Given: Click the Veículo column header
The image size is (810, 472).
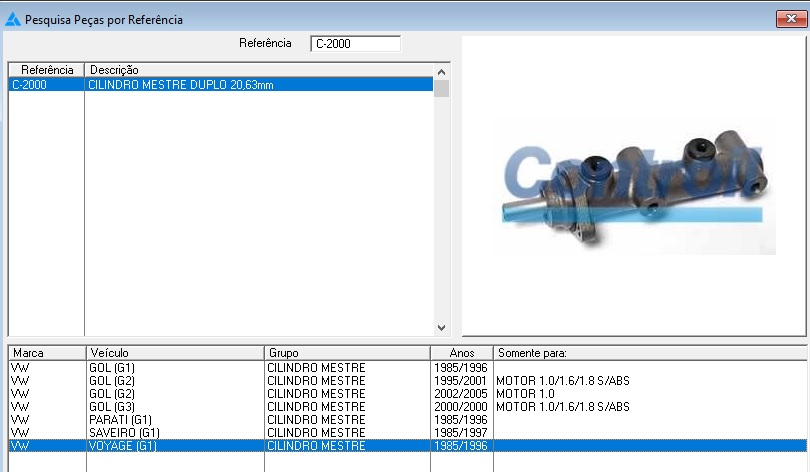Looking at the screenshot, I should click(175, 353).
